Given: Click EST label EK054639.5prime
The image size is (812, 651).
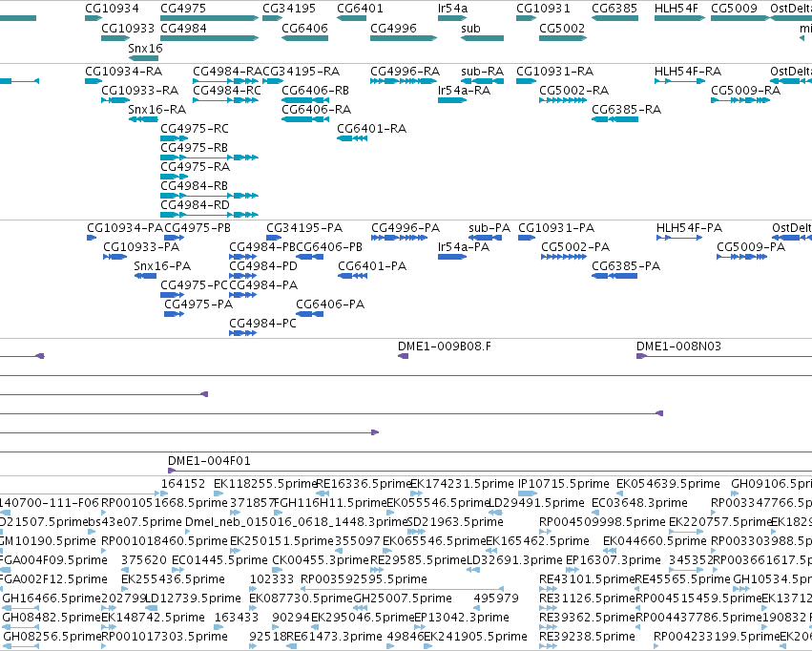Looking at the screenshot, I should pyautogui.click(x=668, y=484).
